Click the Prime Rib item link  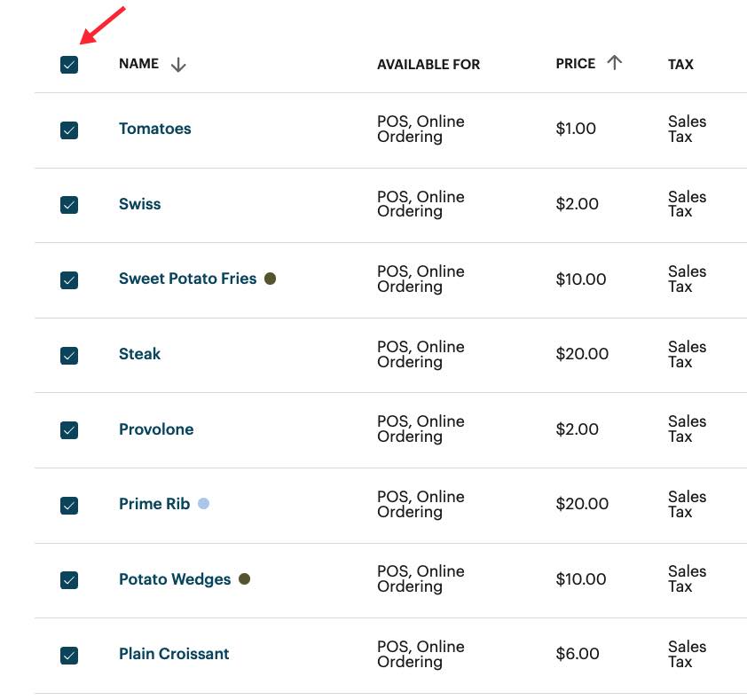pyautogui.click(x=153, y=504)
